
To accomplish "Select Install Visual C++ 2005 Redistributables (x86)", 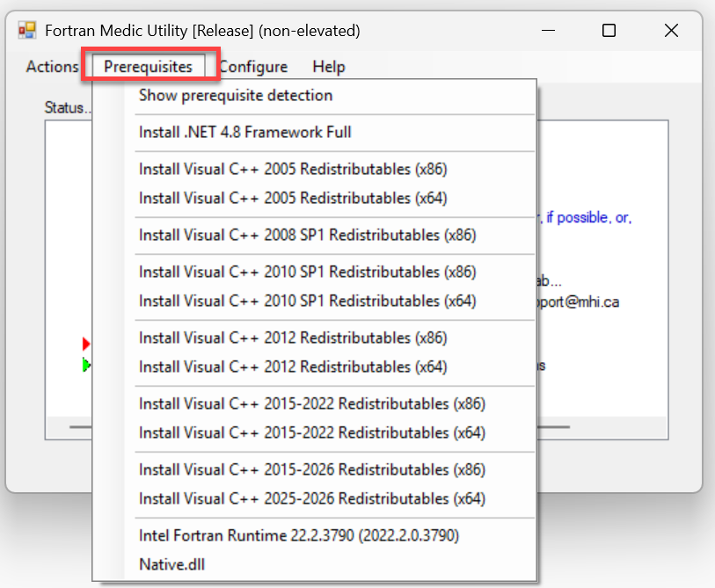I will [314, 169].
